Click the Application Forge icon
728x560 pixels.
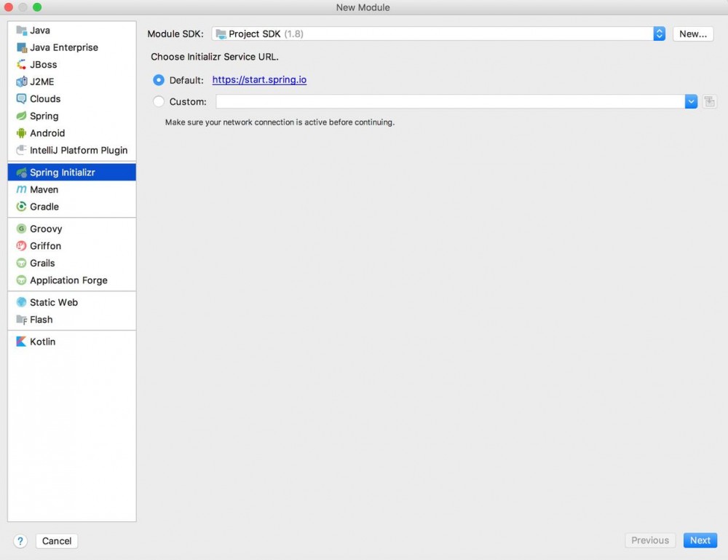click(21, 280)
